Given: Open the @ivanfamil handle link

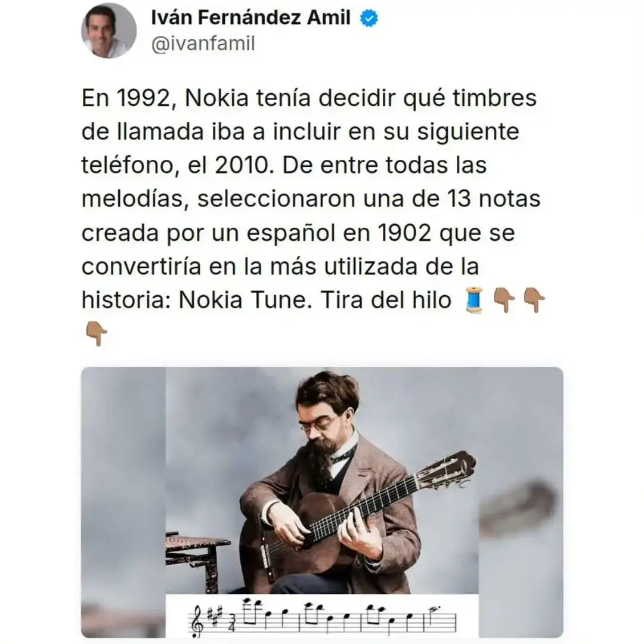Looking at the screenshot, I should pyautogui.click(x=203, y=44).
